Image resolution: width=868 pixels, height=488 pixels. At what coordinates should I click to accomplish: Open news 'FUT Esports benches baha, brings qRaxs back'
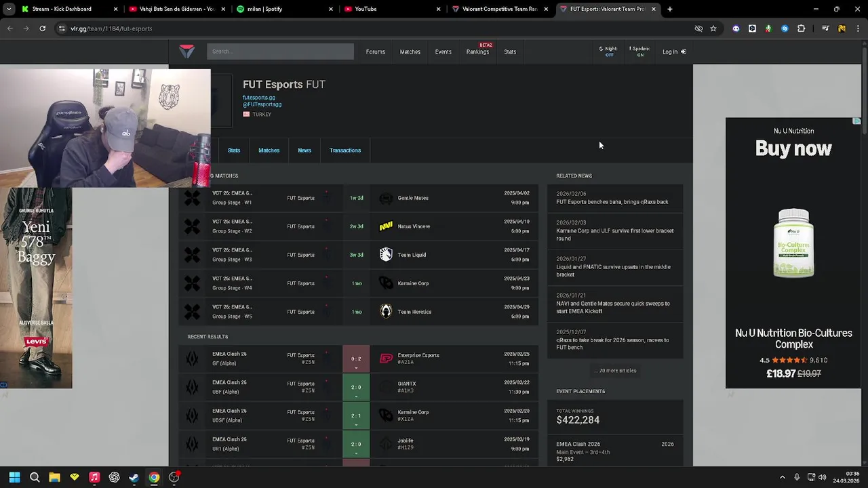615,198
